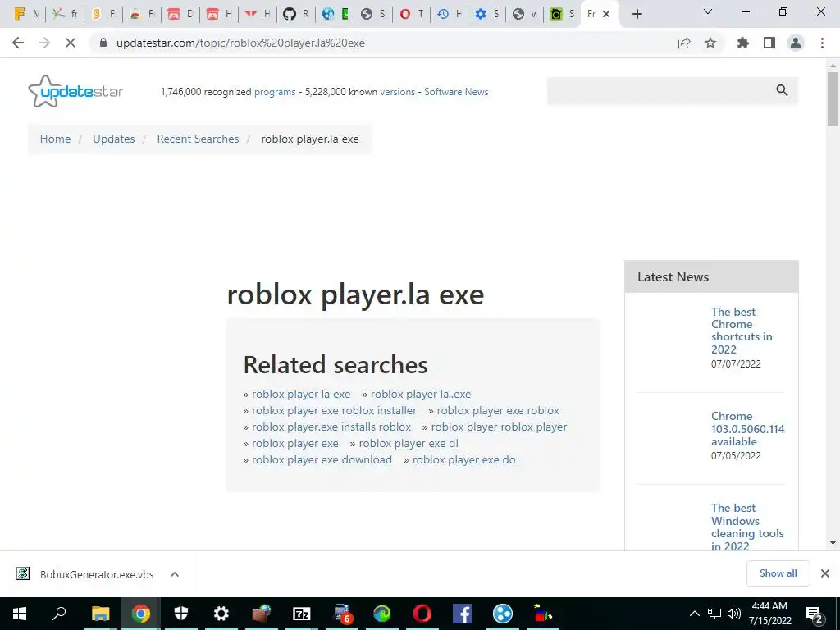840x630 pixels.
Task: Click the scrollbar down arrow
Action: (x=833, y=543)
